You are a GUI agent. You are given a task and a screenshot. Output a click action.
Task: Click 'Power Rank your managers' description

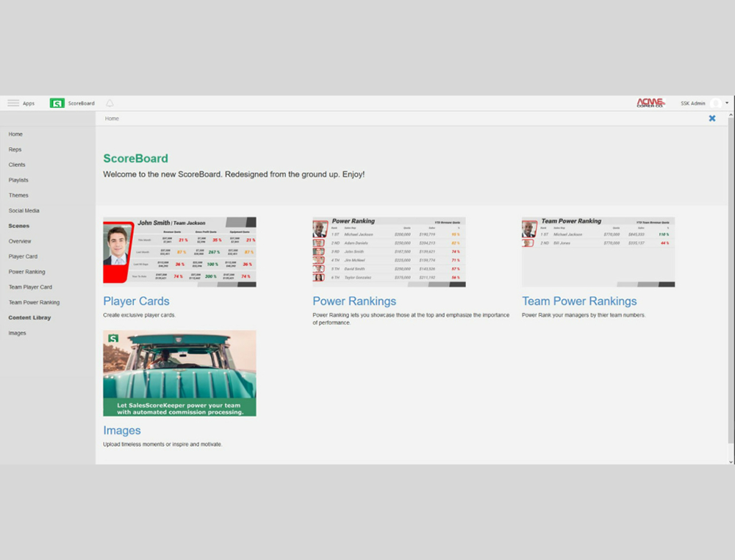(584, 315)
